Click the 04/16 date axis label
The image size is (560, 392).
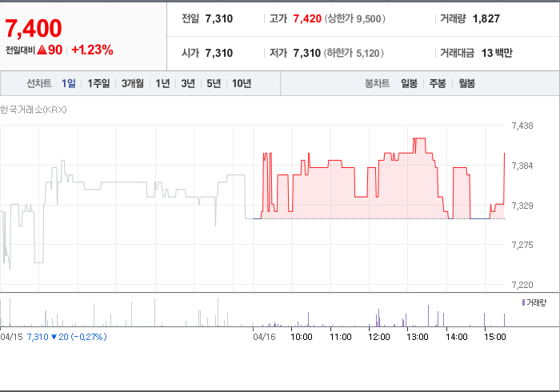pyautogui.click(x=264, y=337)
